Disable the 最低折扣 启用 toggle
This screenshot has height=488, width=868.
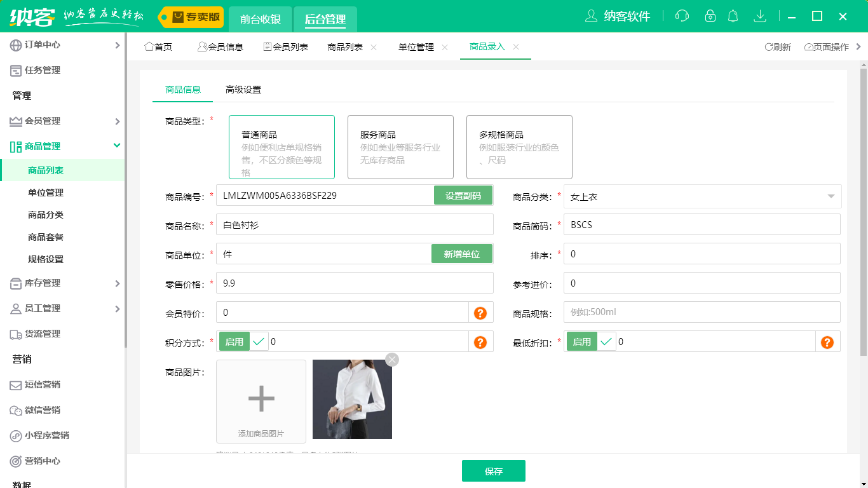point(581,341)
